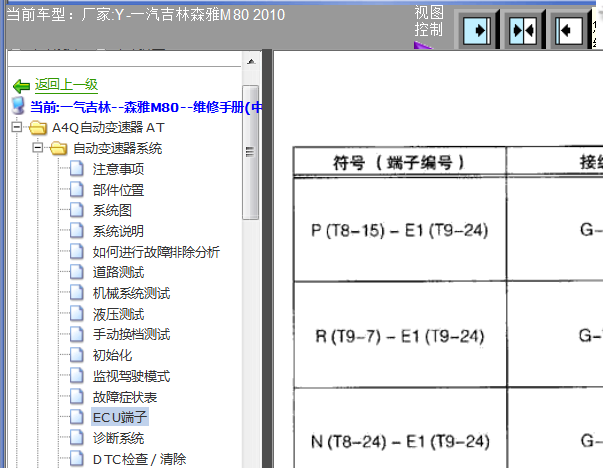Open the 道路测试 page
603x468 pixels.
pos(118,273)
